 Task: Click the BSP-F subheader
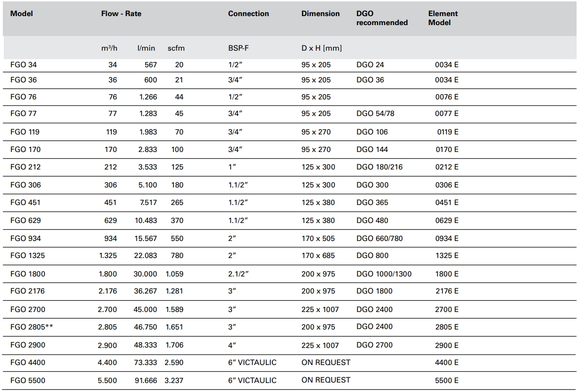(239, 48)
